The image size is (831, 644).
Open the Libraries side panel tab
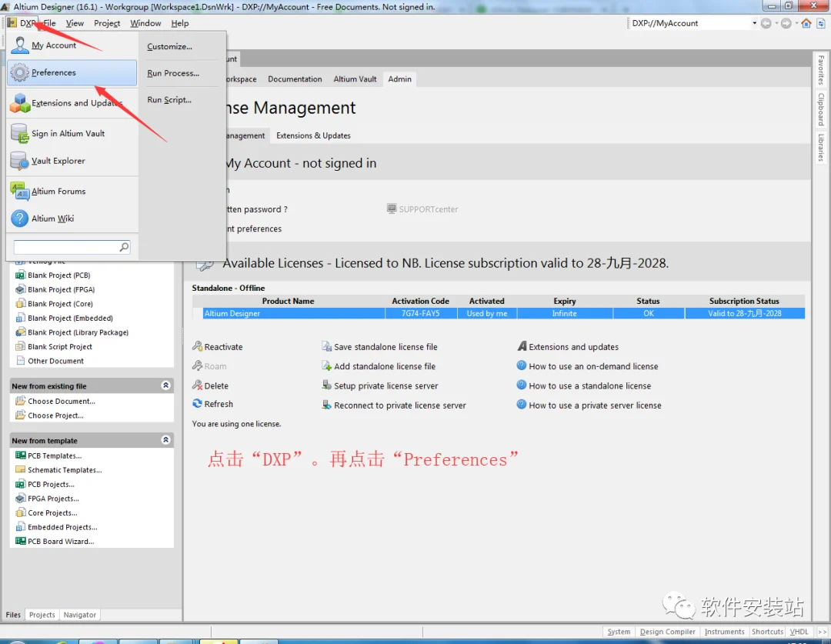click(x=820, y=148)
